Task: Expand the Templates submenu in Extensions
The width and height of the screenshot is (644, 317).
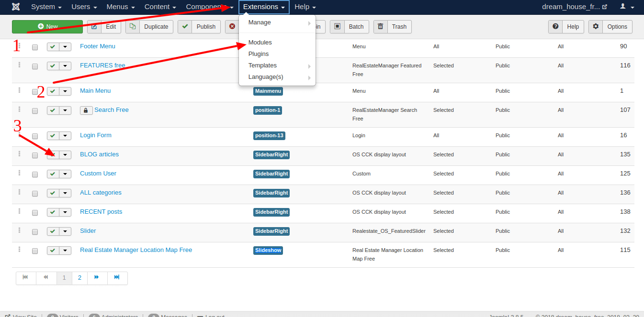Action: coord(277,66)
